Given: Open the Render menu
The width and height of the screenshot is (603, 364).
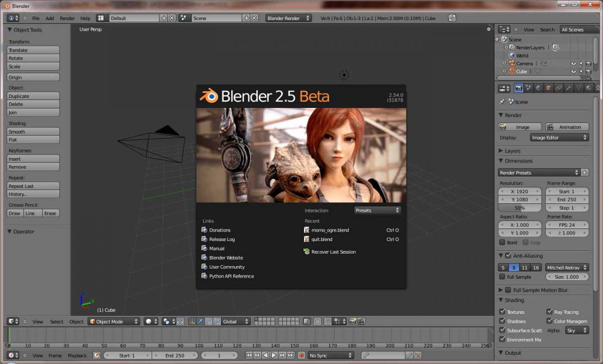Looking at the screenshot, I should click(67, 18).
